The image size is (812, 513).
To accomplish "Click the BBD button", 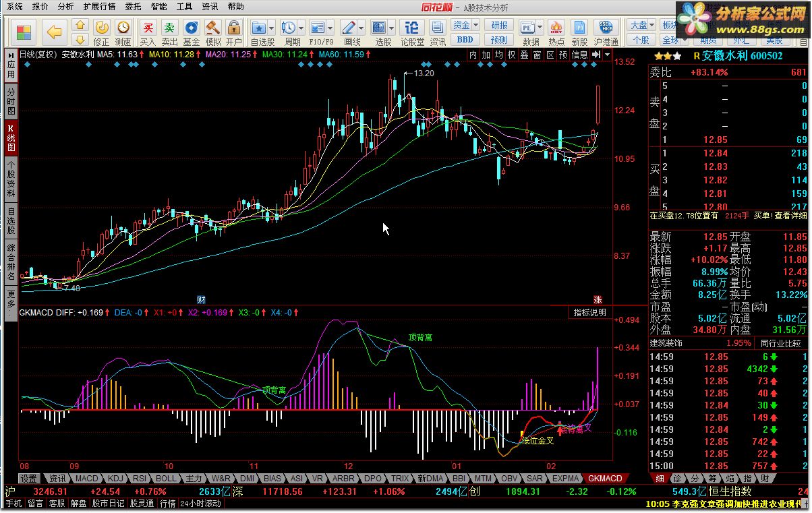I will (465, 40).
